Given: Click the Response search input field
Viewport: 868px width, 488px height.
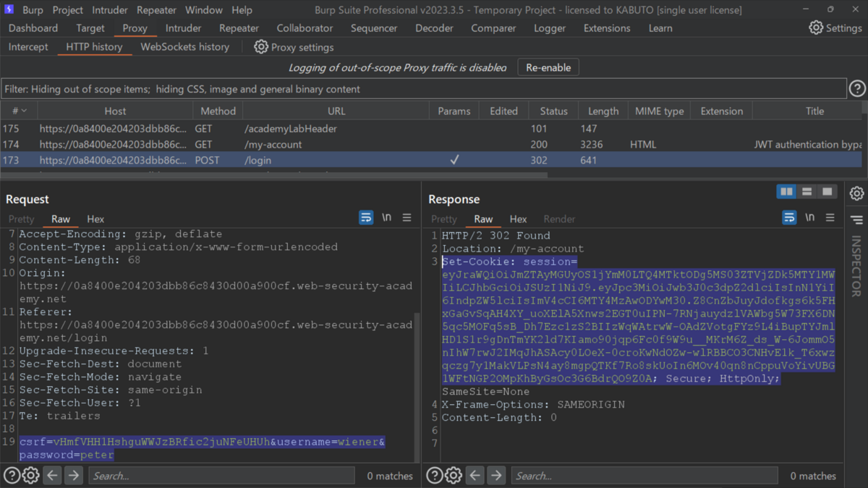Looking at the screenshot, I should 644,476.
